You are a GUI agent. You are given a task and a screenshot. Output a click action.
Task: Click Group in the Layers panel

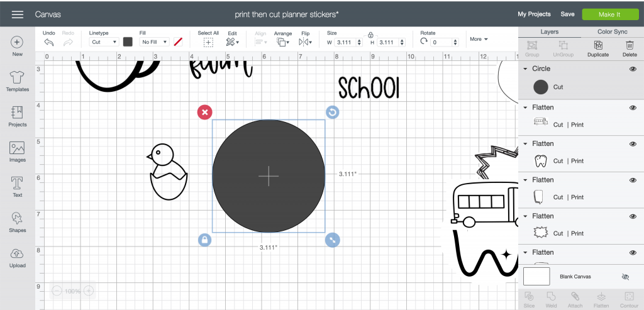click(532, 48)
